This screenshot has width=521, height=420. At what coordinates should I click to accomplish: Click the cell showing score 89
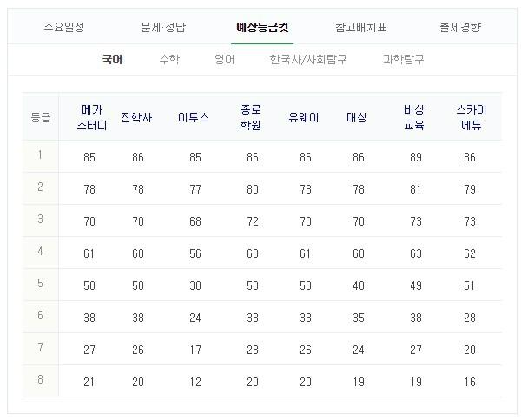[x=414, y=157]
